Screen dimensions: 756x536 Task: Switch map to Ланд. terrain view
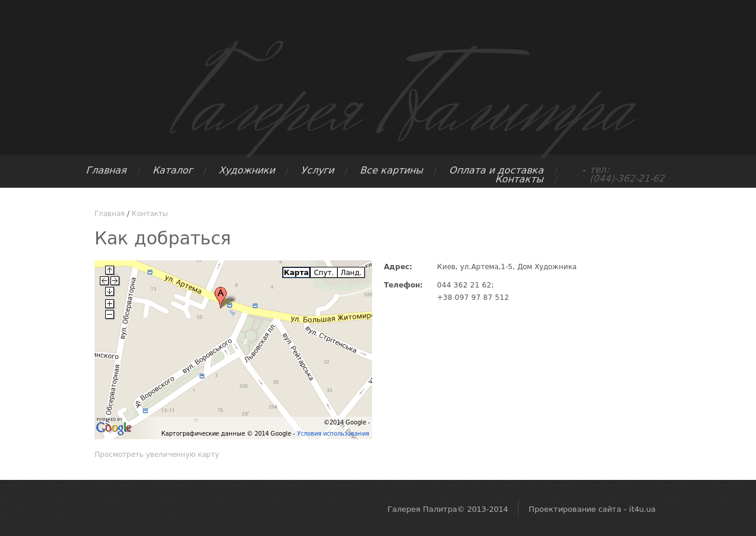click(351, 273)
